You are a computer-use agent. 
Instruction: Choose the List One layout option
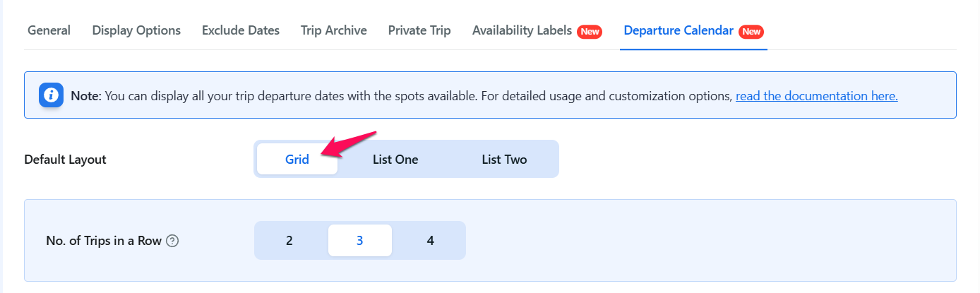(395, 160)
